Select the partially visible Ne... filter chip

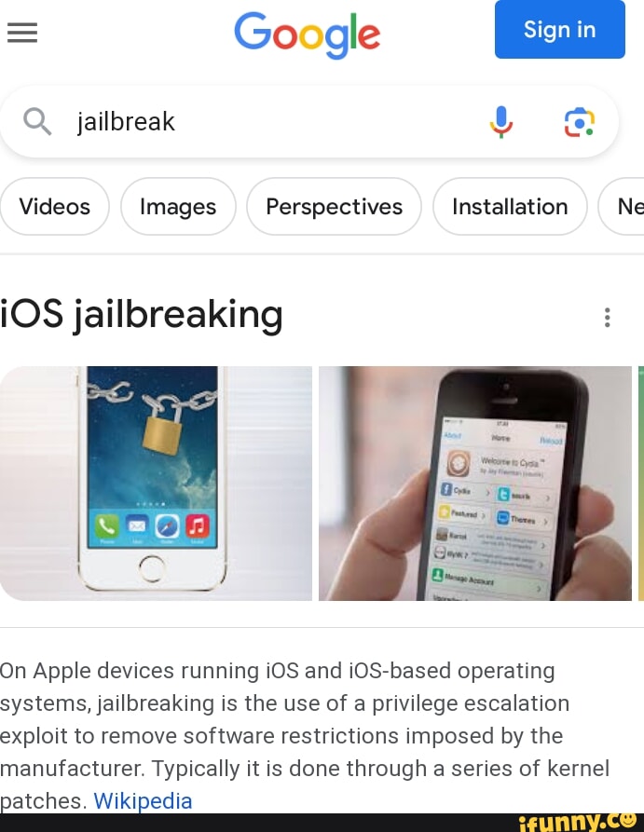[x=622, y=207]
